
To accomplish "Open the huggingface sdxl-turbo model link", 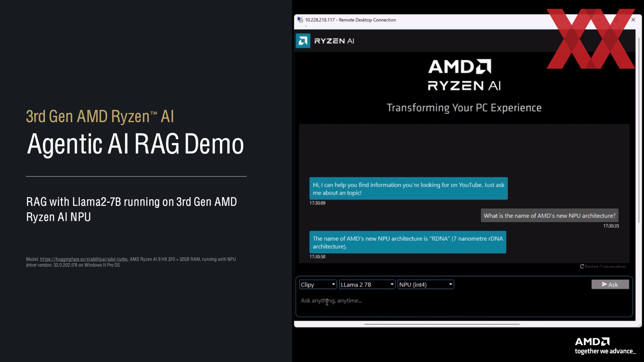I will [84, 259].
